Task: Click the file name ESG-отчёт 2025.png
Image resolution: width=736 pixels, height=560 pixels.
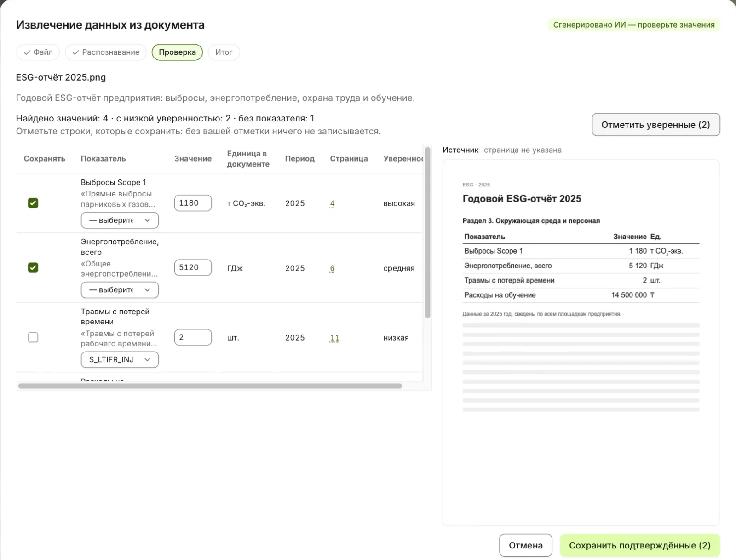Action: click(x=61, y=77)
